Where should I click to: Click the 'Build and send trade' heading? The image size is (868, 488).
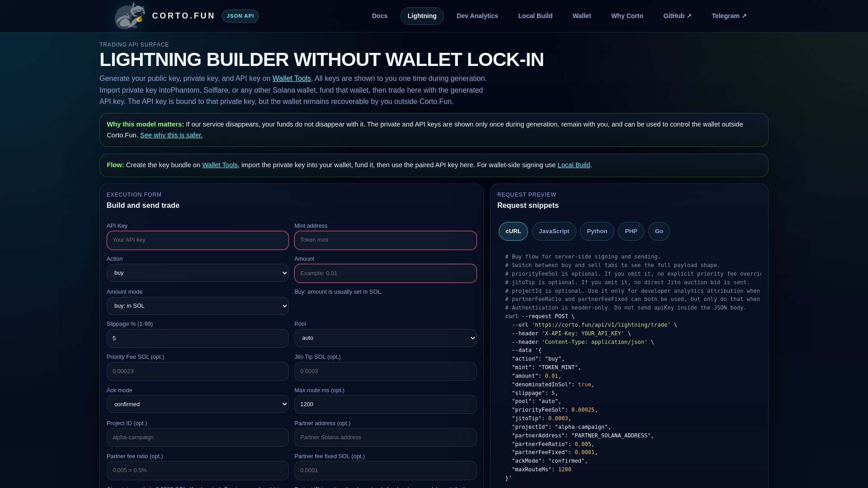pos(143,206)
